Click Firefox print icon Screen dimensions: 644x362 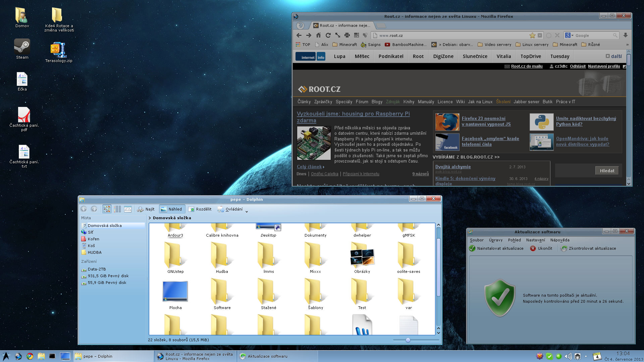(347, 36)
